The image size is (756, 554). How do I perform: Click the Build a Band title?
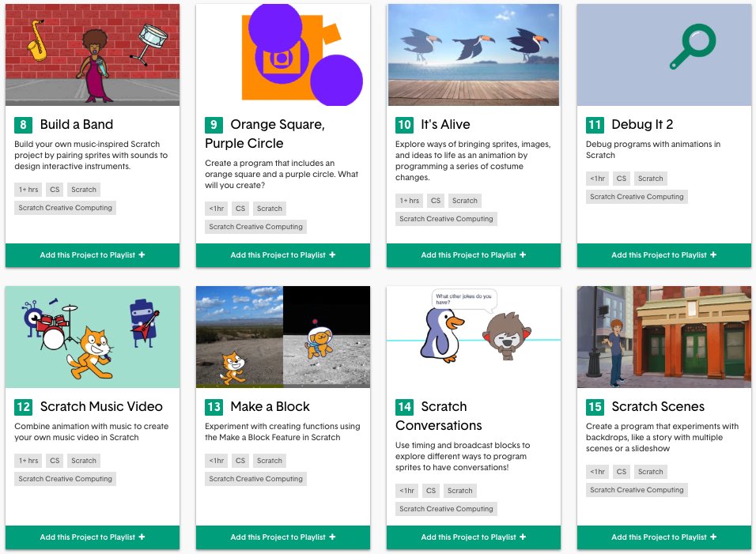tap(77, 124)
